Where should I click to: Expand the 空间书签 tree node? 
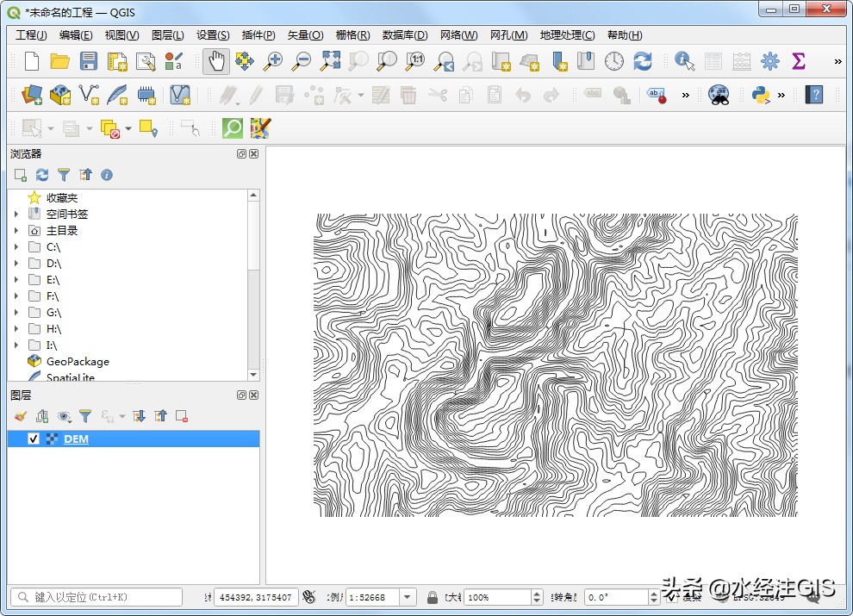(16, 214)
